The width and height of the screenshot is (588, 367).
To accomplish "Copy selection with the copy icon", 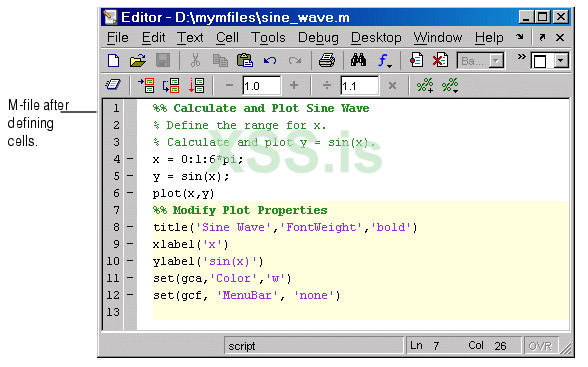I will (220, 60).
